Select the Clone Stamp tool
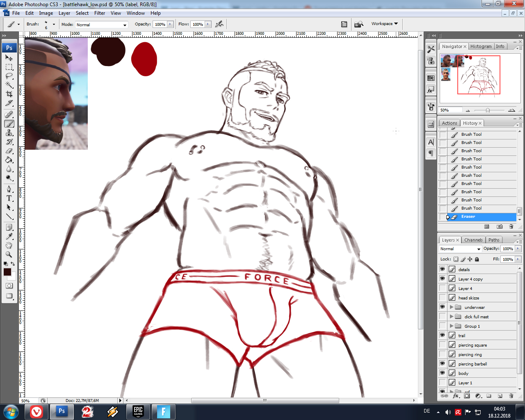The height and width of the screenshot is (420, 525). pyautogui.click(x=9, y=132)
